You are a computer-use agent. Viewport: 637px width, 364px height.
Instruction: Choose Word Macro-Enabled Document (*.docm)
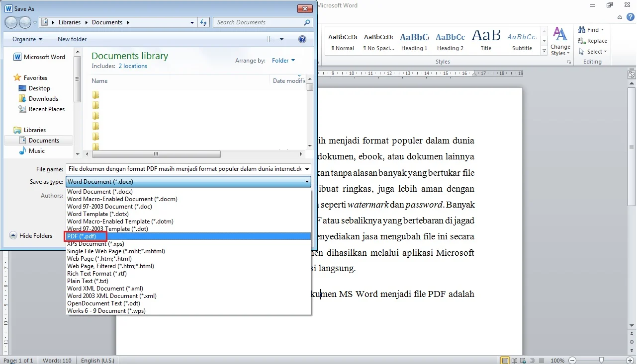(188, 199)
